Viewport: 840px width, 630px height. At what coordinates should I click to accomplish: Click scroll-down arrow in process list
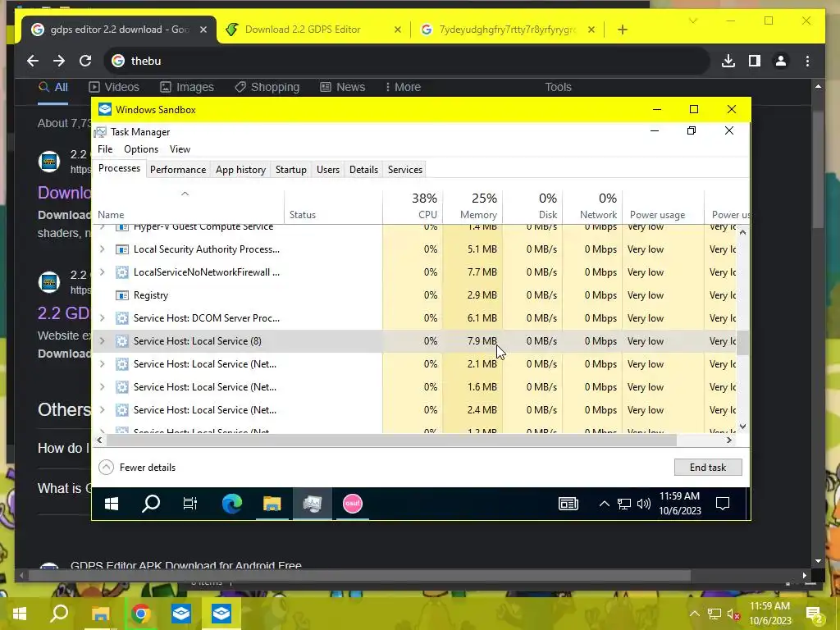(742, 427)
